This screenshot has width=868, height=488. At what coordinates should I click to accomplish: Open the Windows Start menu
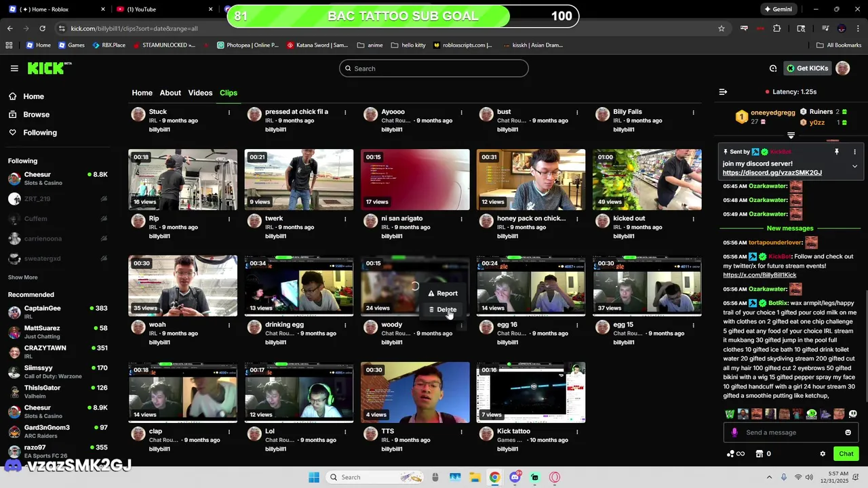coord(314,477)
